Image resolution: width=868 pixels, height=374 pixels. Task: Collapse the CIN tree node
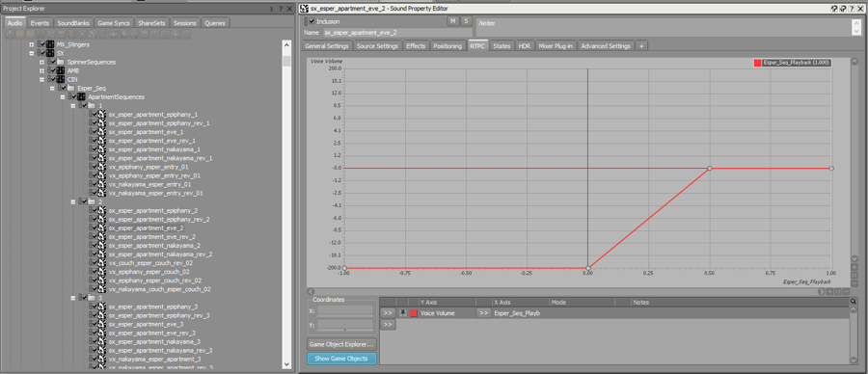[x=41, y=79]
